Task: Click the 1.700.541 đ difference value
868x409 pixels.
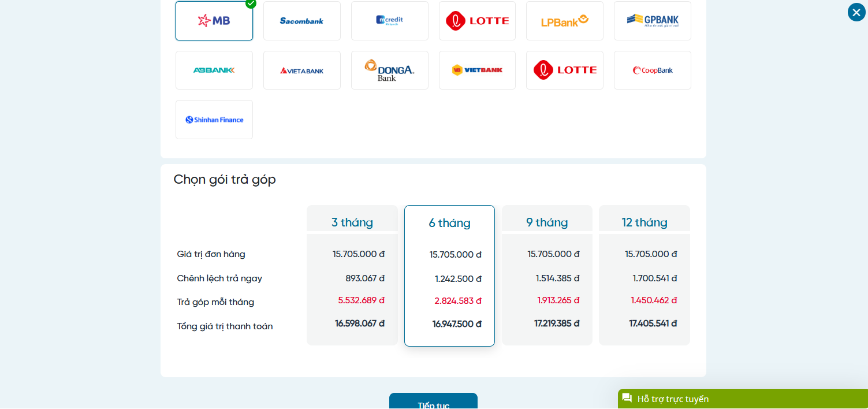Action: (655, 278)
